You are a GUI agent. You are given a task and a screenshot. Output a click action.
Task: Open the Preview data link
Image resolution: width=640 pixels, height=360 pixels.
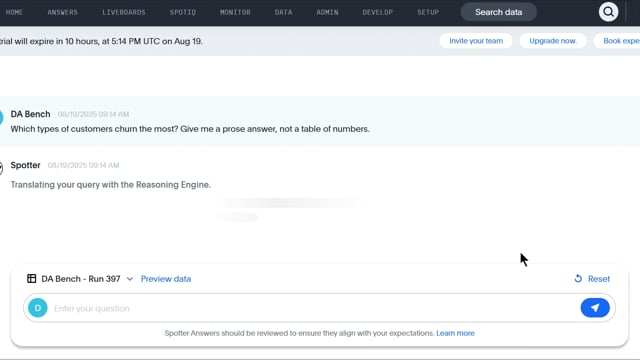pyautogui.click(x=166, y=279)
